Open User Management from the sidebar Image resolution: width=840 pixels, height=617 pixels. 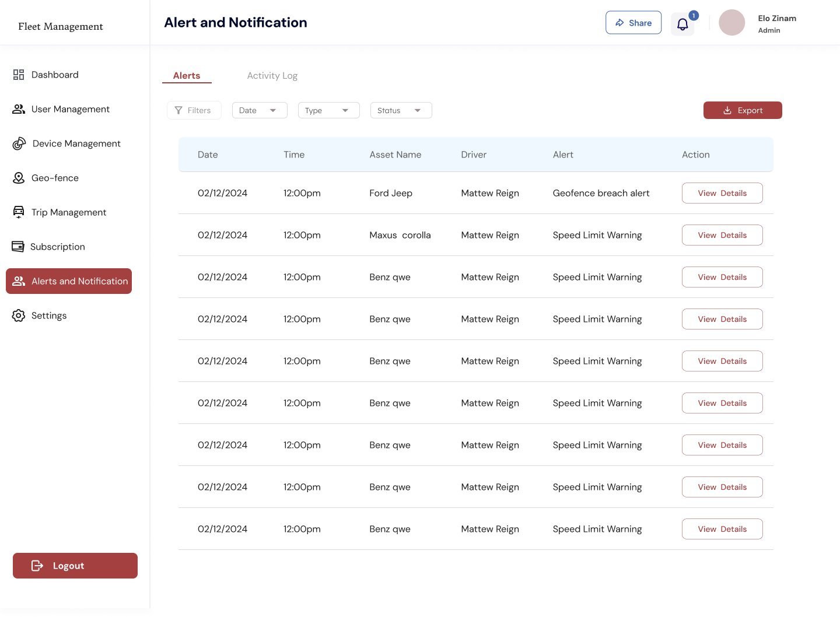(x=71, y=109)
